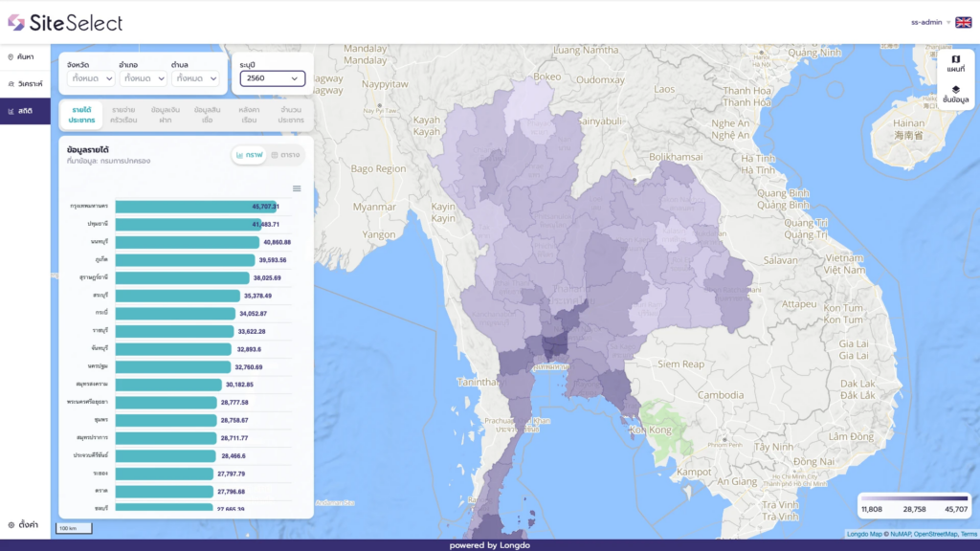Open the OpenStreetMap attribution link
Image resolution: width=980 pixels, height=551 pixels.
point(934,534)
